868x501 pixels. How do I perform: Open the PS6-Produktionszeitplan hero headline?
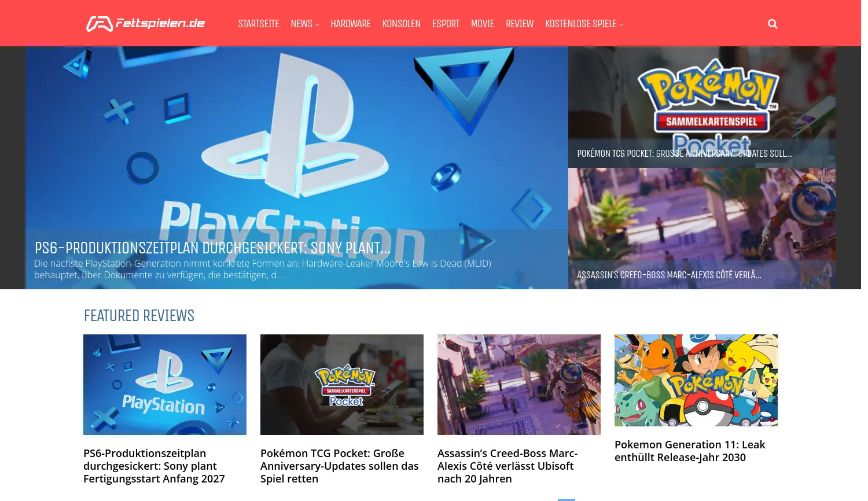coord(212,248)
